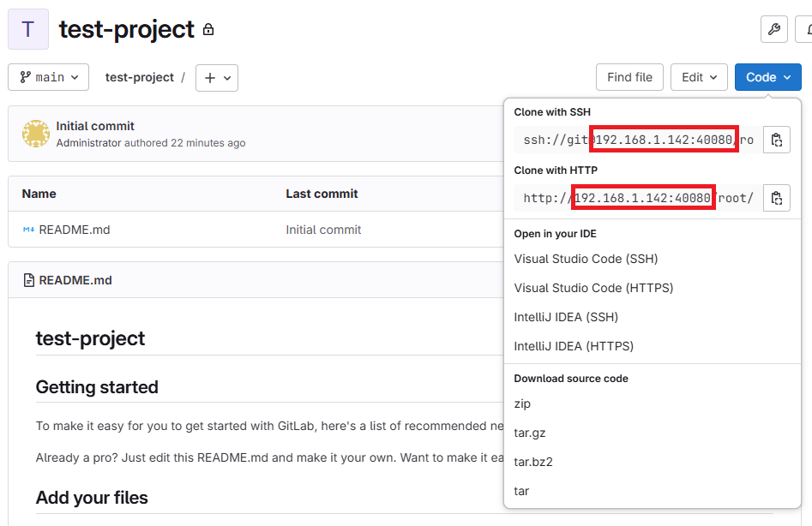Image resolution: width=812 pixels, height=526 pixels.
Task: Open README.md in the file table
Action: click(75, 230)
